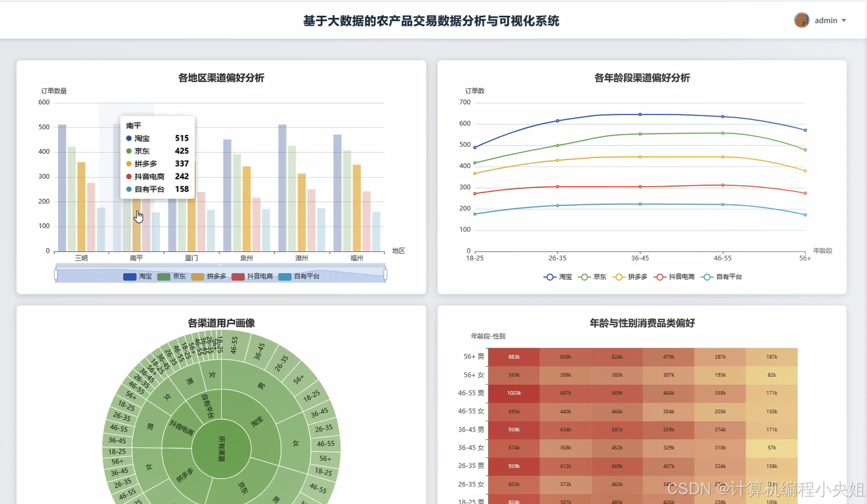Toggle 淘宝 legend in the region bar chart
Image resolution: width=867 pixels, height=504 pixels.
pyautogui.click(x=138, y=276)
